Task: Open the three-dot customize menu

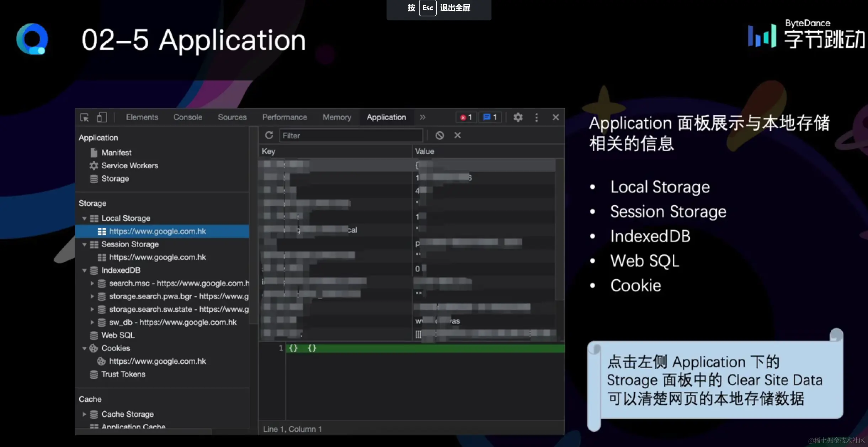Action: point(536,117)
